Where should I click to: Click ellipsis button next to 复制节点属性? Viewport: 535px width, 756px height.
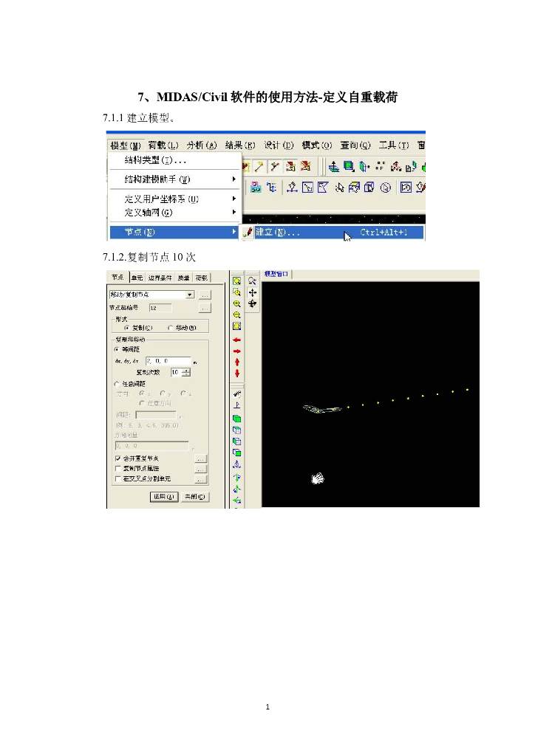201,469
